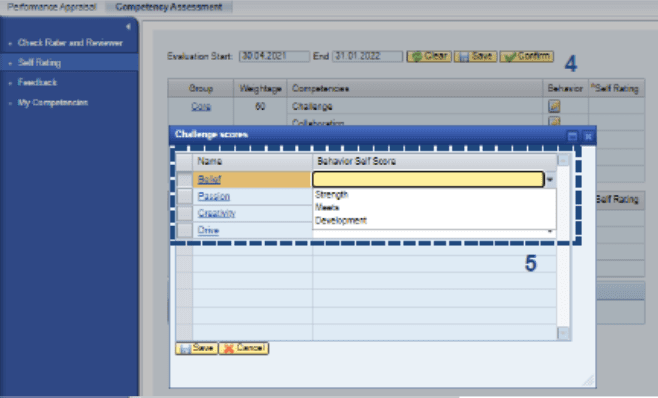Save the evaluation using top Save button
This screenshot has width=658, height=398.
click(475, 56)
